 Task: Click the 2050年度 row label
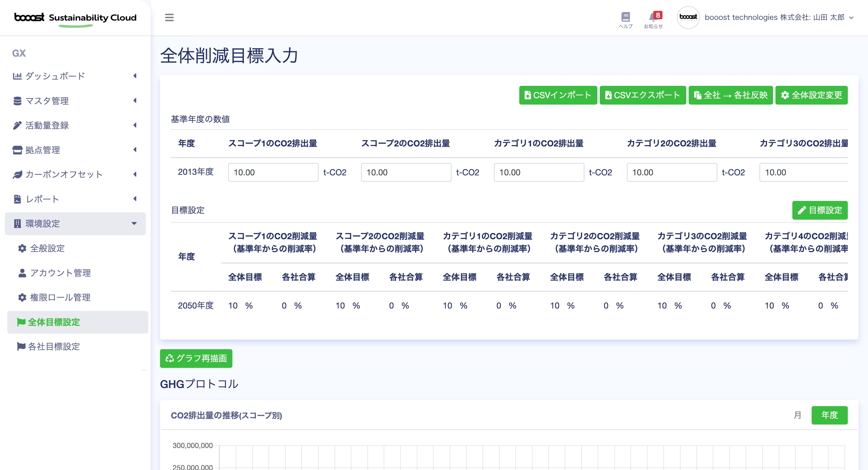coord(196,305)
